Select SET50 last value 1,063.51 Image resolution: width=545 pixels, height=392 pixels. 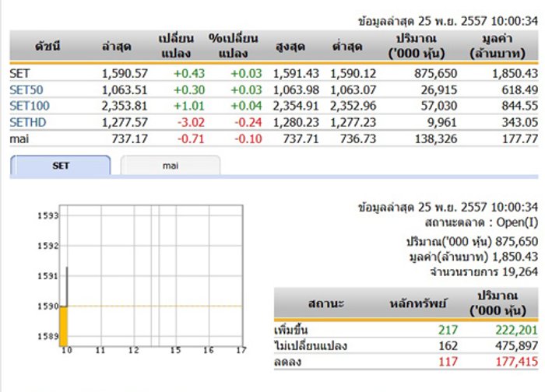pos(125,90)
